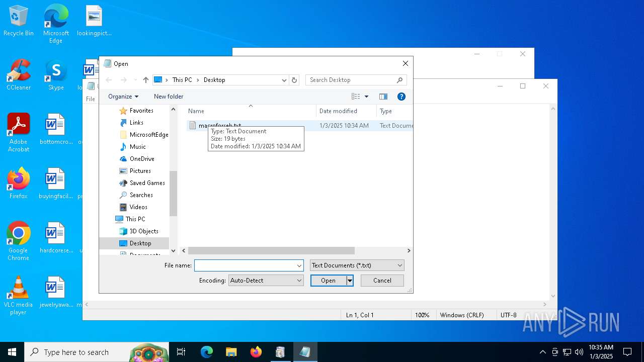Select MicrosoftEdge folder in navigation pane
644x362 pixels.
coord(149,135)
